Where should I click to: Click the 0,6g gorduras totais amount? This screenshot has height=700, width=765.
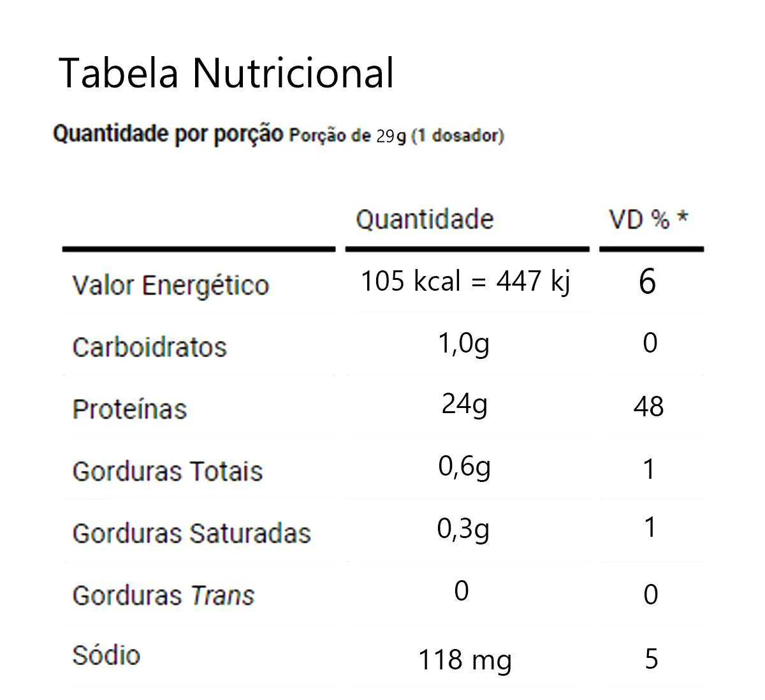pyautogui.click(x=464, y=467)
